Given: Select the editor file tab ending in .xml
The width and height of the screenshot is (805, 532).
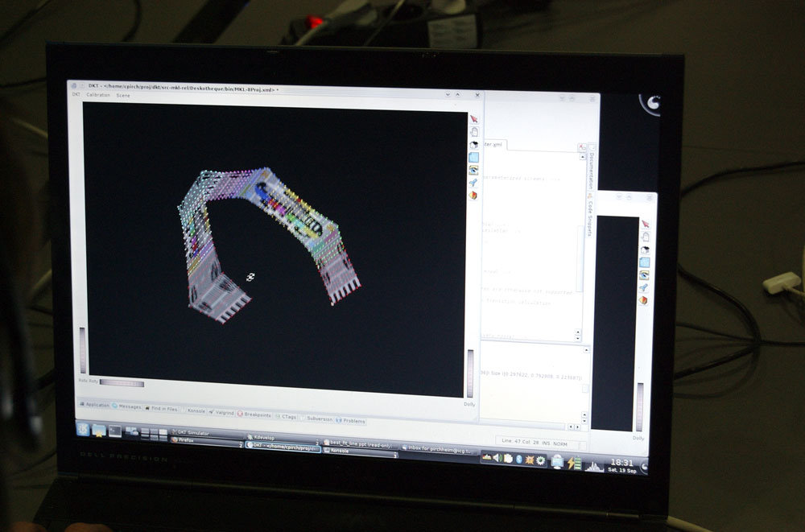Looking at the screenshot, I should 494,144.
